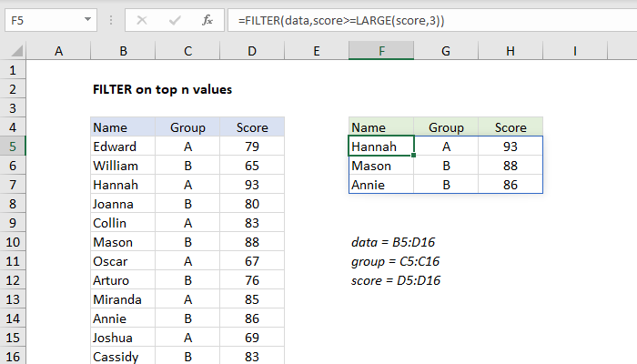Select Annie in the source table
637x364 pixels.
click(123, 318)
